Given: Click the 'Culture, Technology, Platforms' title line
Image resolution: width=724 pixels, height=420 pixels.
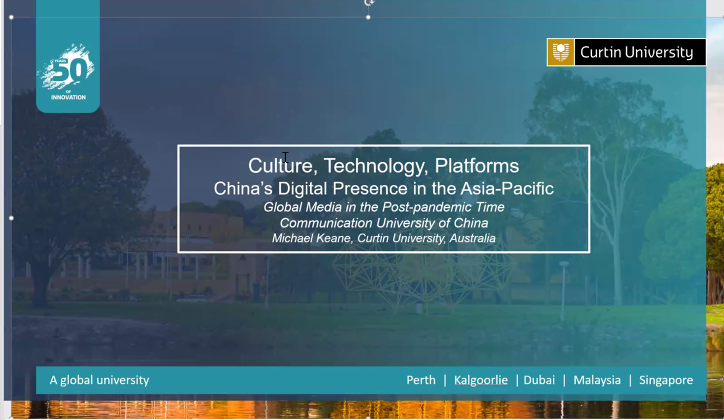Looking at the screenshot, I should click(x=383, y=166).
